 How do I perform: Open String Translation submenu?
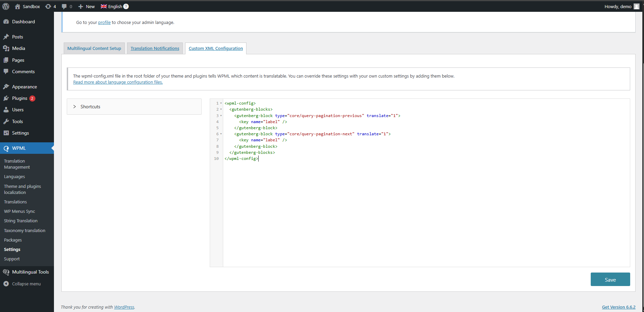[21, 221]
